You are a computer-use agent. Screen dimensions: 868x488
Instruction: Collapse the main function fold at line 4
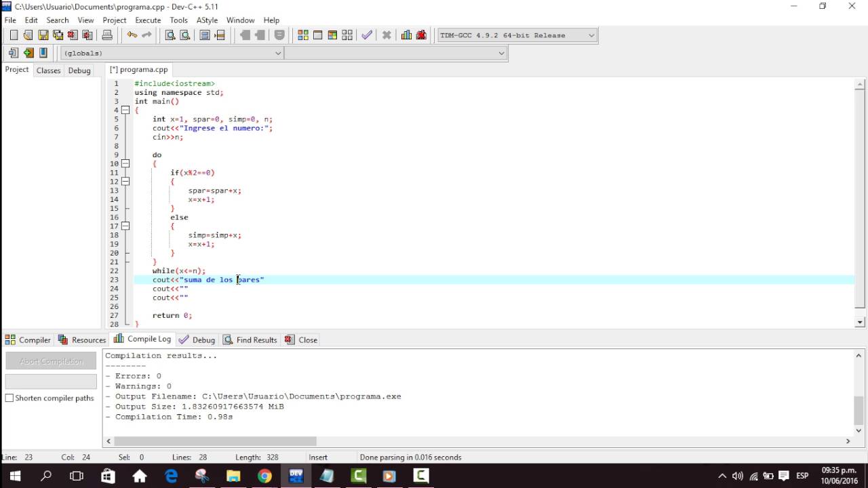(x=125, y=110)
